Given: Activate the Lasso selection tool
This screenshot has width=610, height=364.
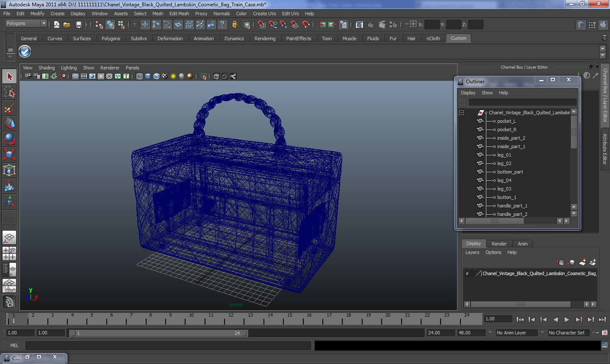Looking at the screenshot, I should click(x=9, y=92).
